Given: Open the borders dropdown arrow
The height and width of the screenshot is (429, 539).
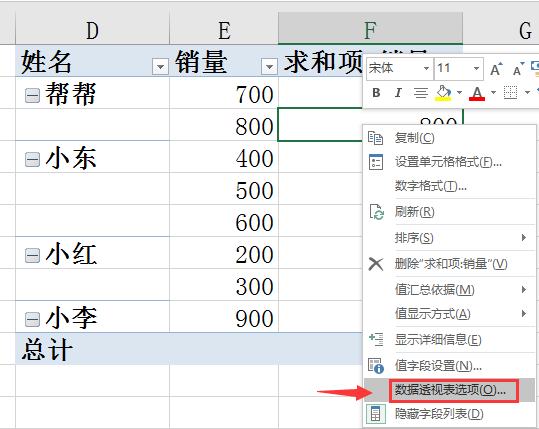Looking at the screenshot, I should tap(527, 92).
